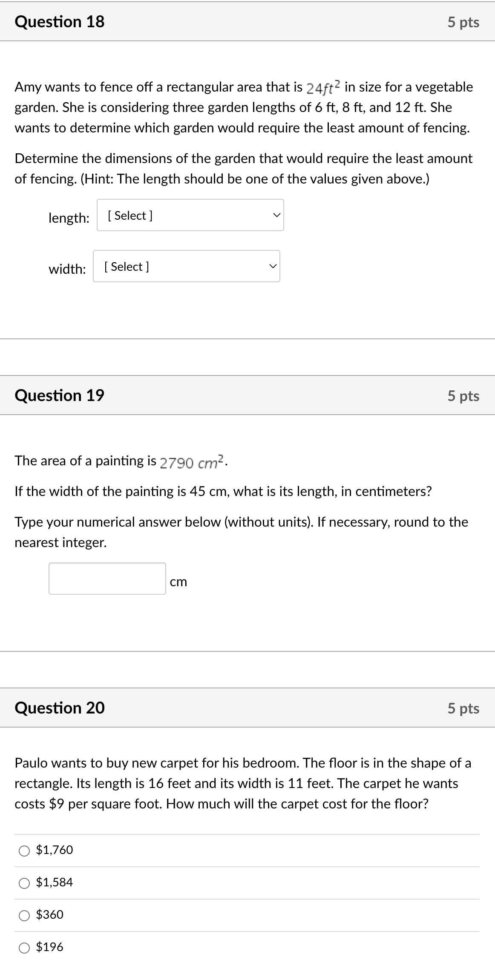Click the cm unit label beside the input

coord(179,582)
